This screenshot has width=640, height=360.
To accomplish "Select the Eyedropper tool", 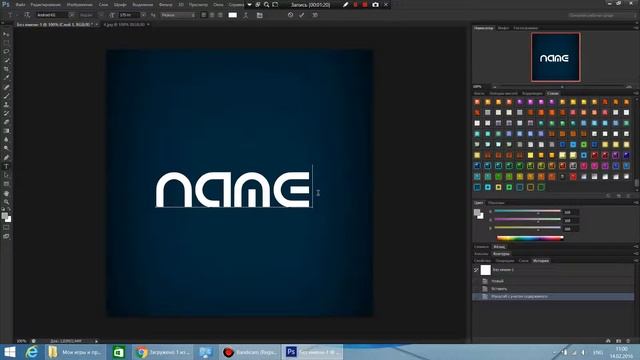I will point(6,78).
